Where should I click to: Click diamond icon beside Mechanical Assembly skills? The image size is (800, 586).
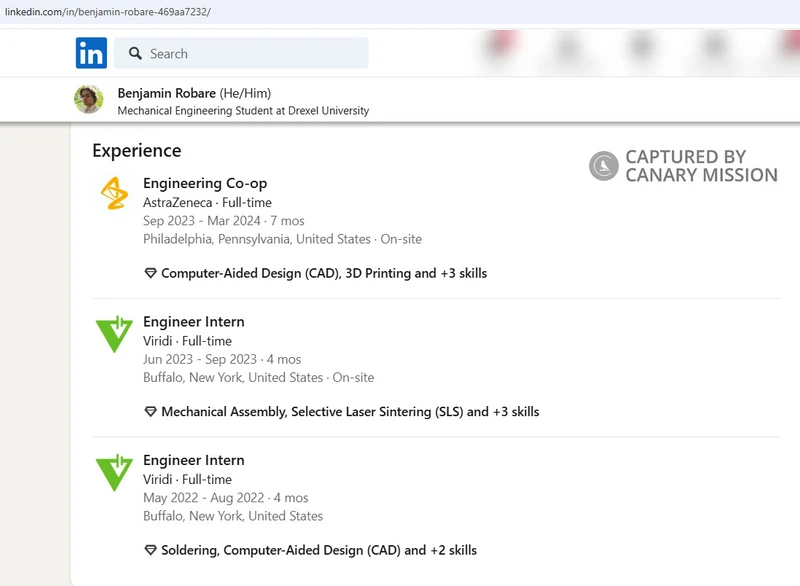point(151,412)
